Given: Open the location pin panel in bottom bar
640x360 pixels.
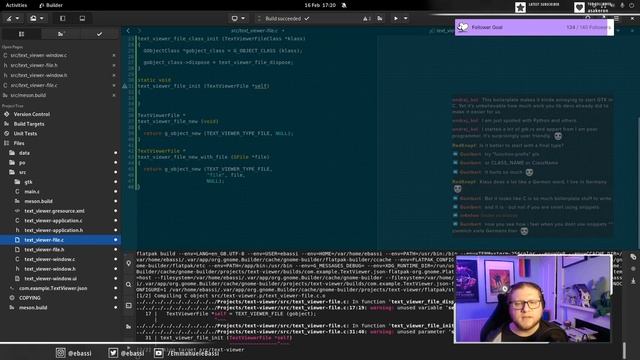Looking at the screenshot, I should click(129, 264).
